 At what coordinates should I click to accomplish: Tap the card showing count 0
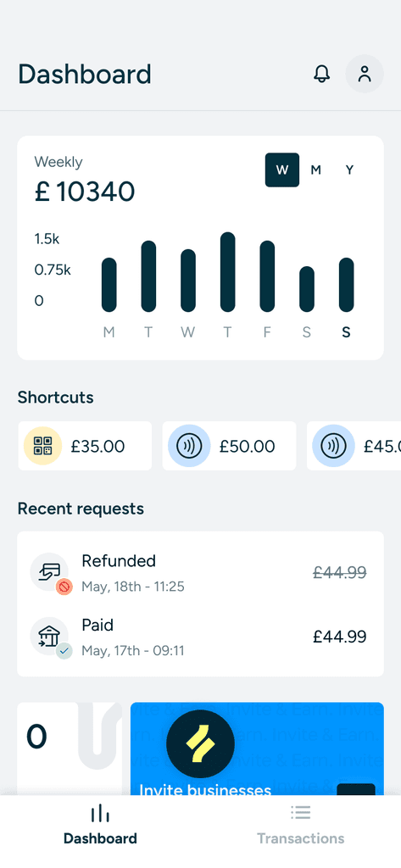click(x=70, y=749)
